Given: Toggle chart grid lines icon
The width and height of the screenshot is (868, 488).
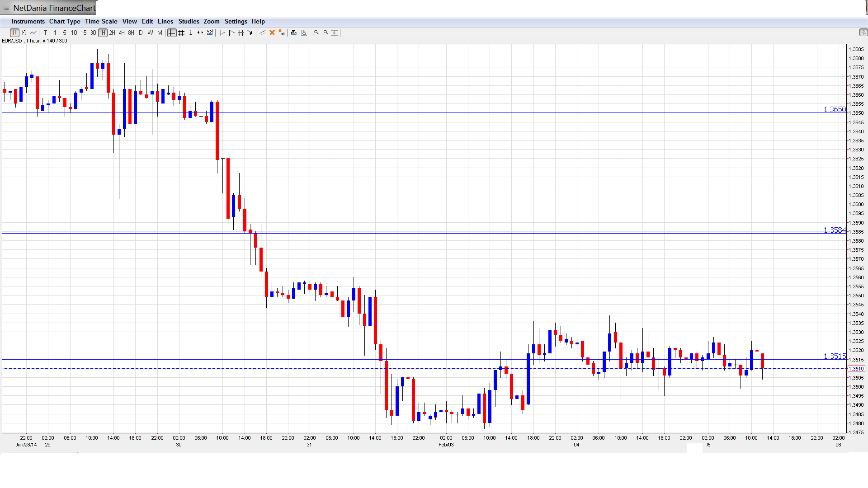Looking at the screenshot, I should coord(181,33).
